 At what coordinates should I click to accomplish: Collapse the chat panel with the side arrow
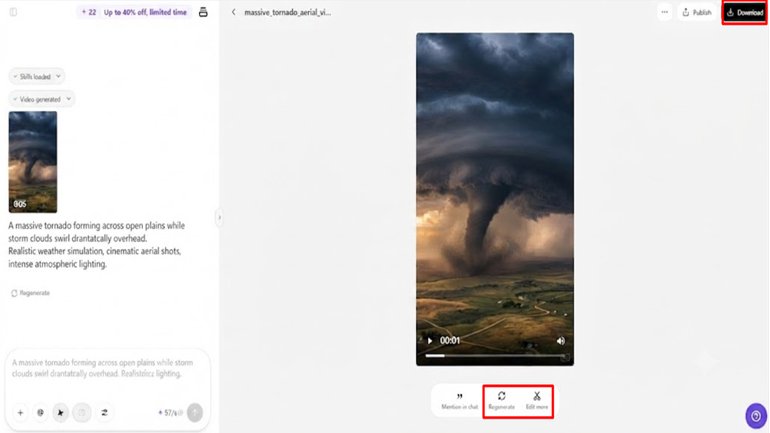pos(219,217)
